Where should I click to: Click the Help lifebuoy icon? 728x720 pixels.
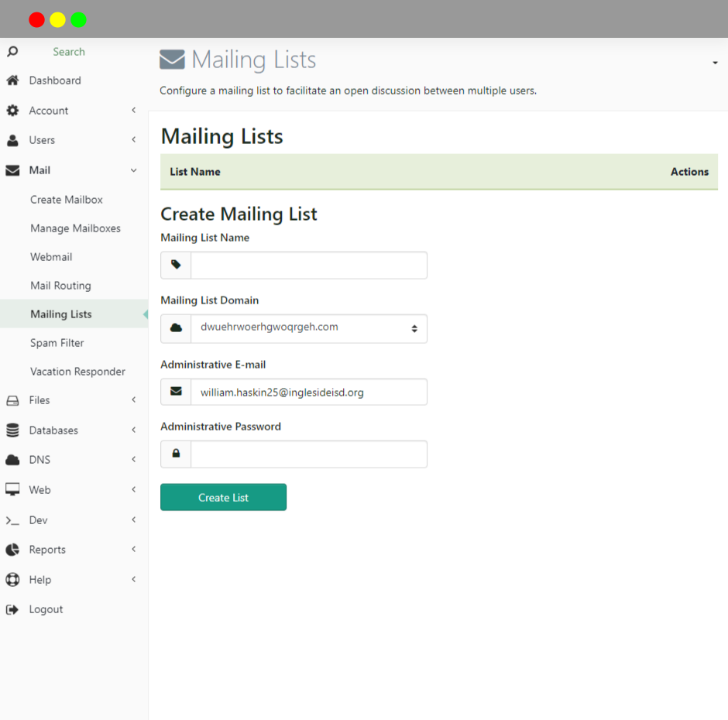(x=12, y=580)
